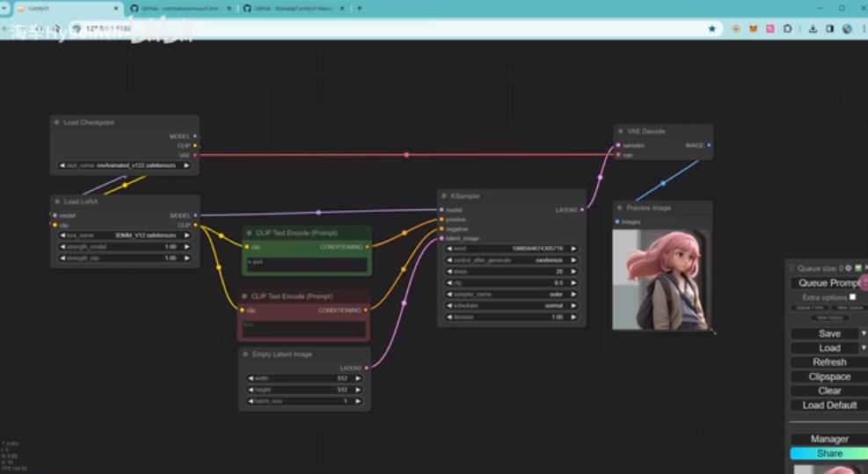The height and width of the screenshot is (474, 868).
Task: Expand the Save button dropdown arrow
Action: pyautogui.click(x=863, y=333)
